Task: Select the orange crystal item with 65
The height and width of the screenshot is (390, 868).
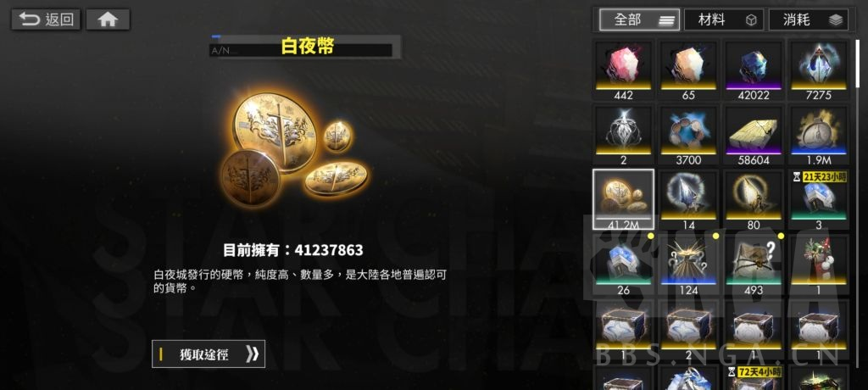Action: tap(688, 70)
